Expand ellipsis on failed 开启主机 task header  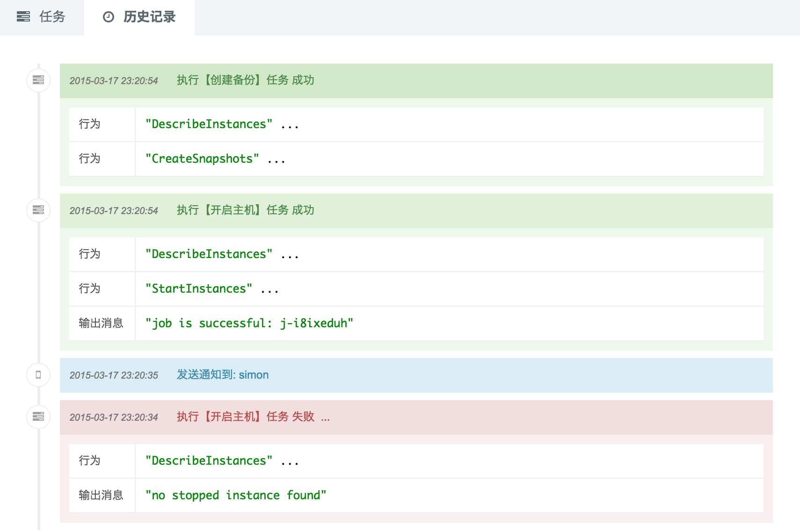pyautogui.click(x=325, y=417)
